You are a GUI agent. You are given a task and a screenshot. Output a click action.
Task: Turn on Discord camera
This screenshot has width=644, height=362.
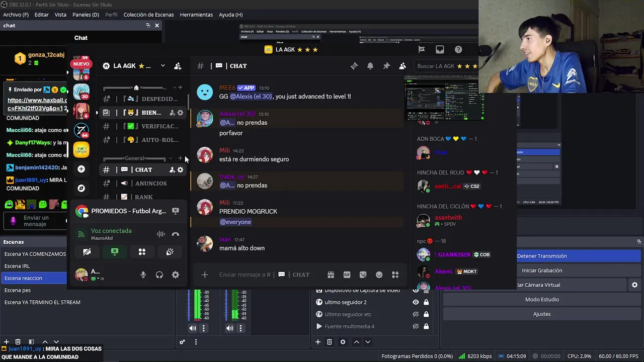[87, 252]
